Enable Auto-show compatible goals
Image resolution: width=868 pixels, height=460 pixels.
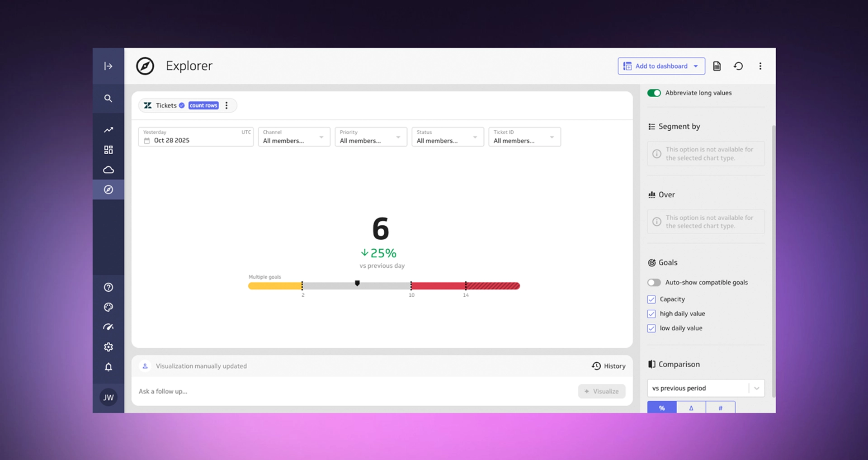[654, 282]
